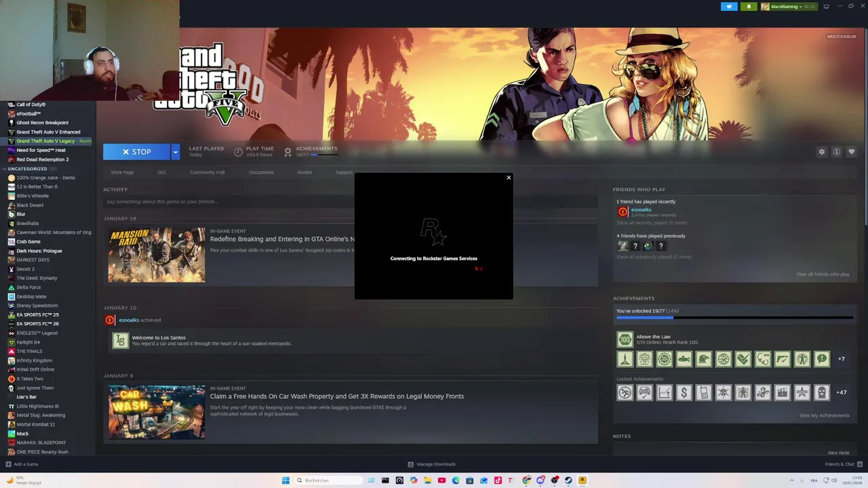868x488 pixels.
Task: Open the Community Hub tab
Action: (207, 172)
